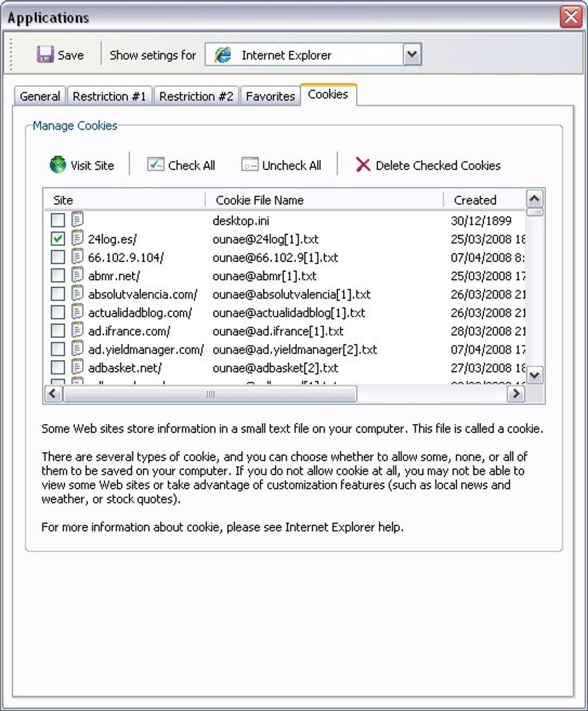Select the ounae@ad.yieldmanager[2].txt file name
The height and width of the screenshot is (711, 588).
[x=295, y=350]
